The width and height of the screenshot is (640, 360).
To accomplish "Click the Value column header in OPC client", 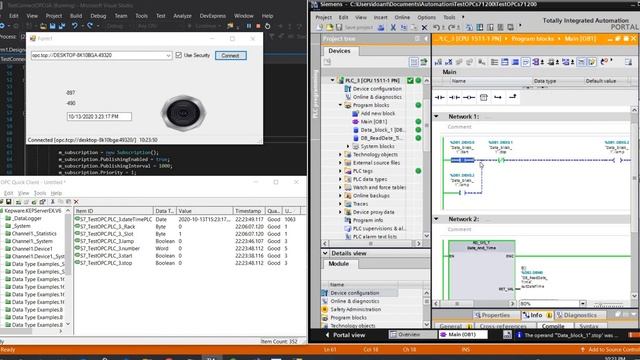I will 204,211.
